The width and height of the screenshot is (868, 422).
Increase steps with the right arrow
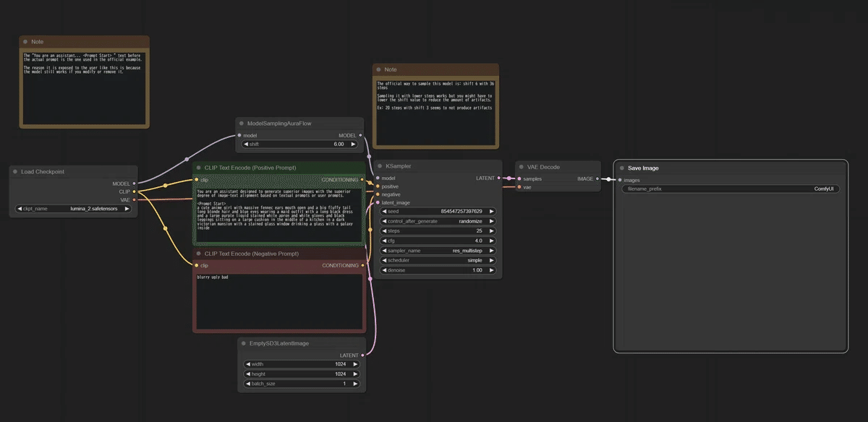[492, 231]
